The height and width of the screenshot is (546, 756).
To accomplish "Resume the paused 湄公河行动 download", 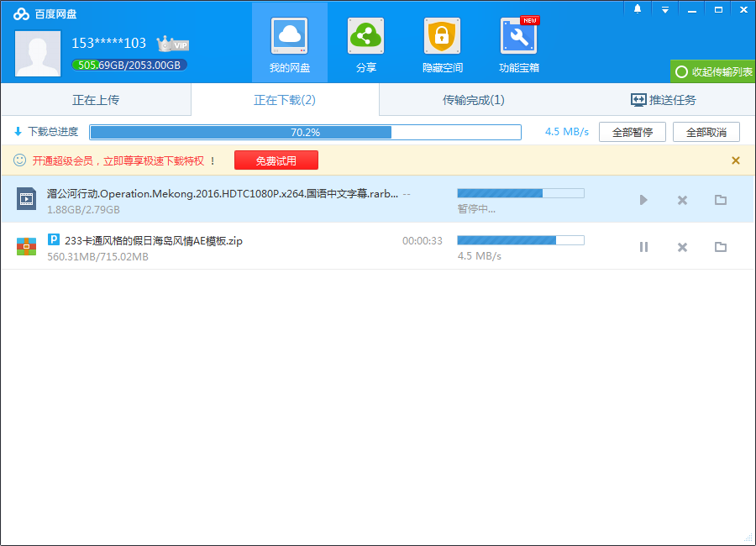I will (643, 200).
